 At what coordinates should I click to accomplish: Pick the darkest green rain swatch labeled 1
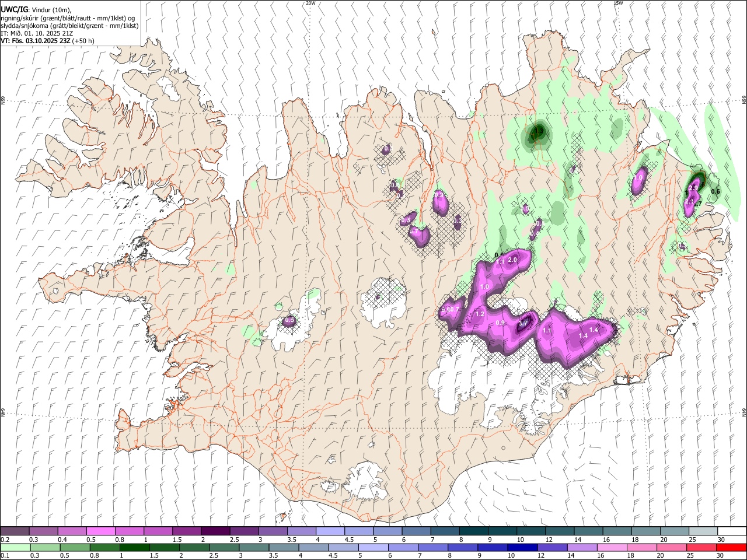[135, 548]
